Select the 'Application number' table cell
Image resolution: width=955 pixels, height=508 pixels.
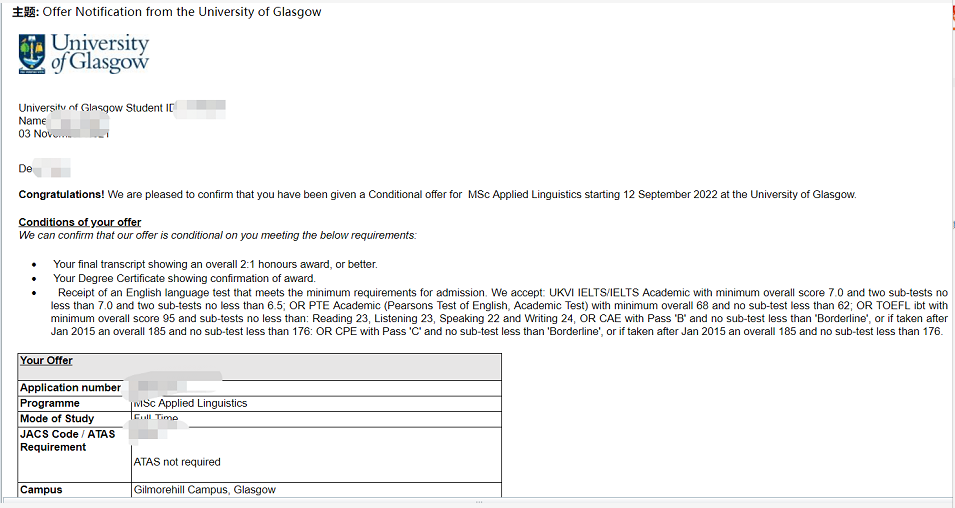[x=70, y=388]
